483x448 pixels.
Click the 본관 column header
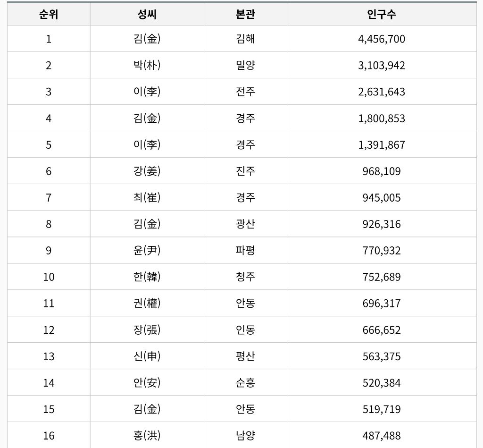(x=245, y=14)
